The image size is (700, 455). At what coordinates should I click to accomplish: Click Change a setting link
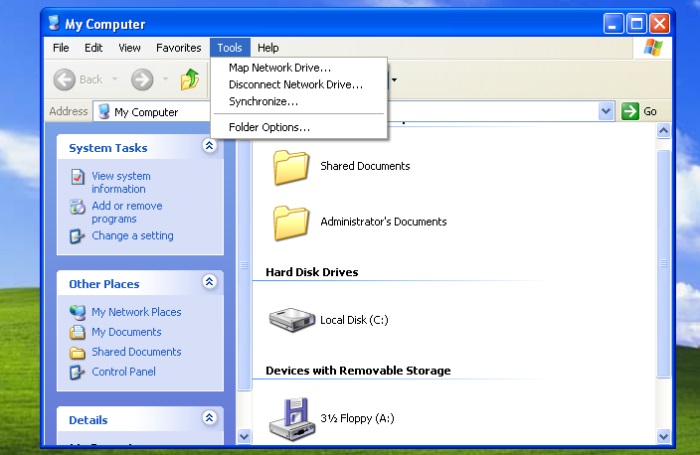tap(132, 235)
